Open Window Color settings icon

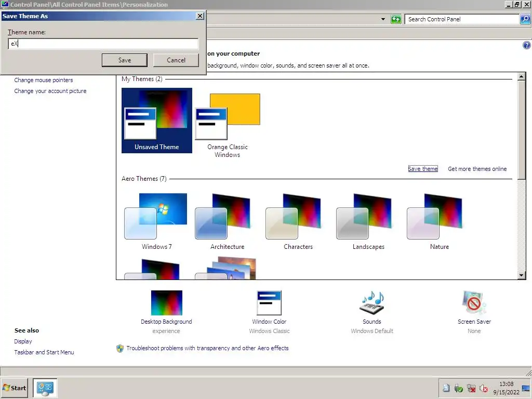point(269,303)
